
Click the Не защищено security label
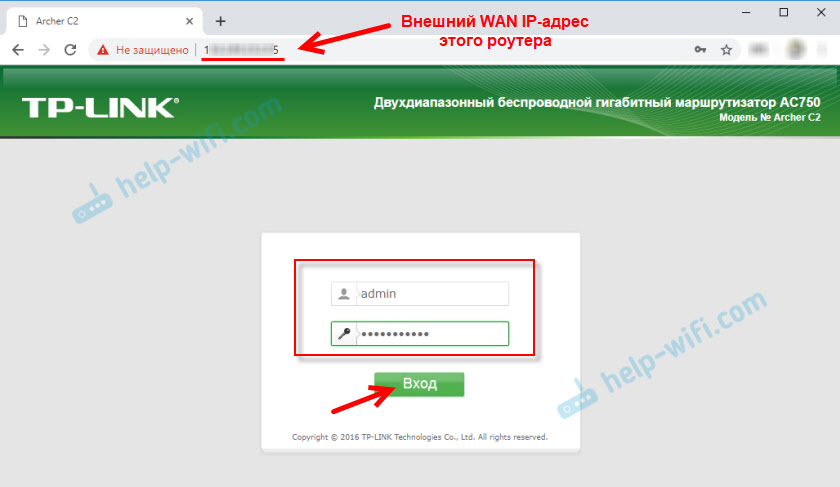click(152, 50)
